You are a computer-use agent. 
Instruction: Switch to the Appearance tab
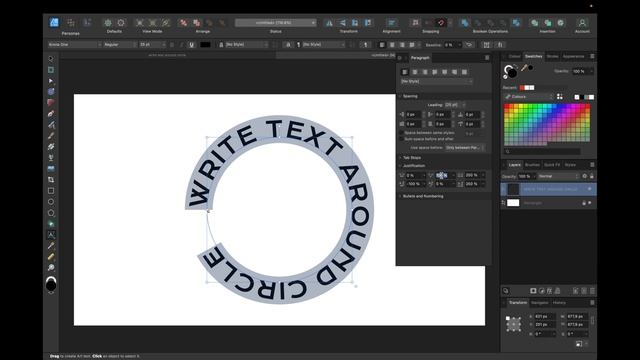(x=573, y=56)
